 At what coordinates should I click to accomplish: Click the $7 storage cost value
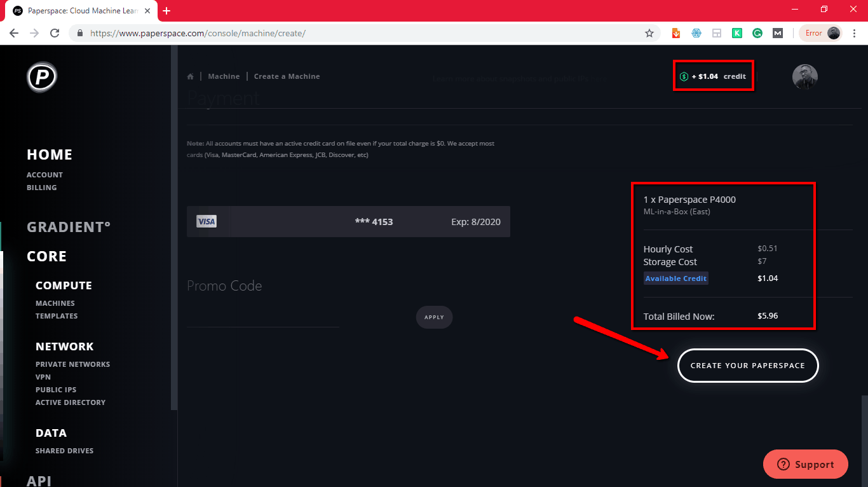tap(763, 261)
